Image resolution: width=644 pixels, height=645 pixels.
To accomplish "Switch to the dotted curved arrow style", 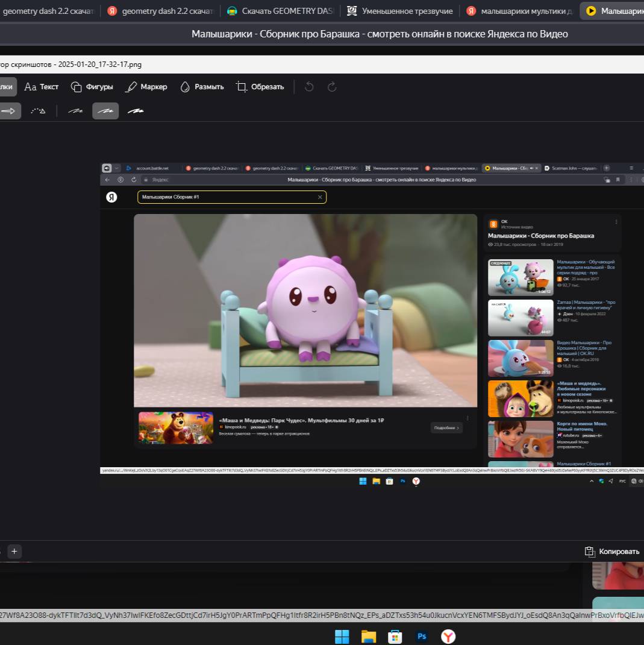I will [x=38, y=111].
